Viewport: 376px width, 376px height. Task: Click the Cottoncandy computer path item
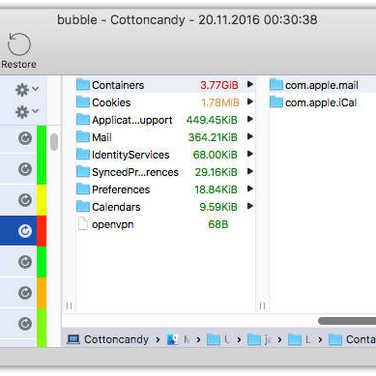pyautogui.click(x=108, y=339)
